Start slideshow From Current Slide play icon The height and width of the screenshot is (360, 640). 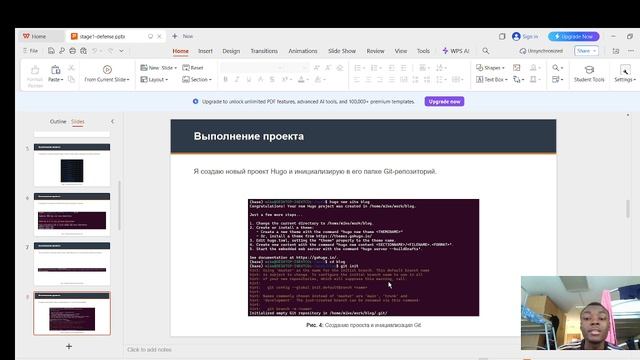pos(107,69)
